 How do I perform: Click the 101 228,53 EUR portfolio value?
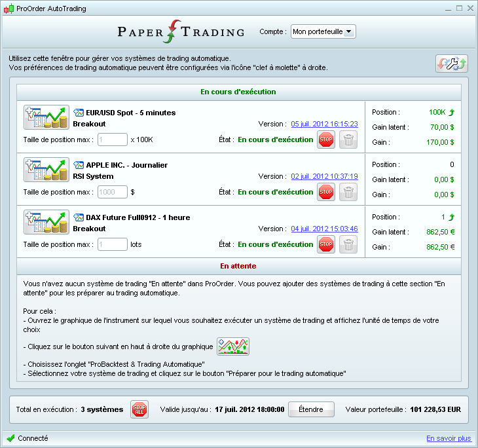(435, 409)
